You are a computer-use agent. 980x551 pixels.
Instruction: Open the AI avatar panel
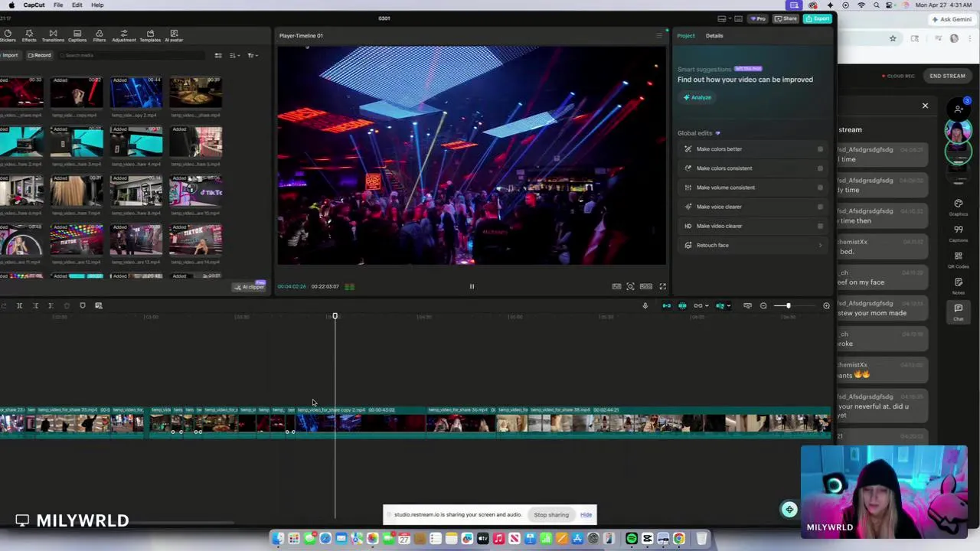(174, 36)
